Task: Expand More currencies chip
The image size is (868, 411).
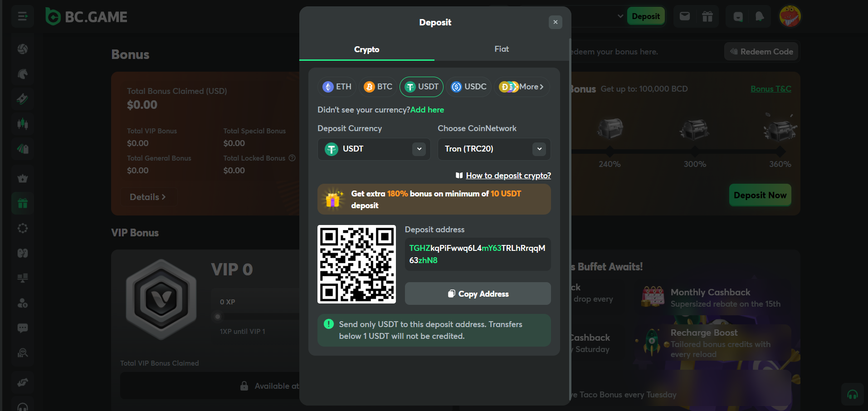Action: click(x=522, y=87)
